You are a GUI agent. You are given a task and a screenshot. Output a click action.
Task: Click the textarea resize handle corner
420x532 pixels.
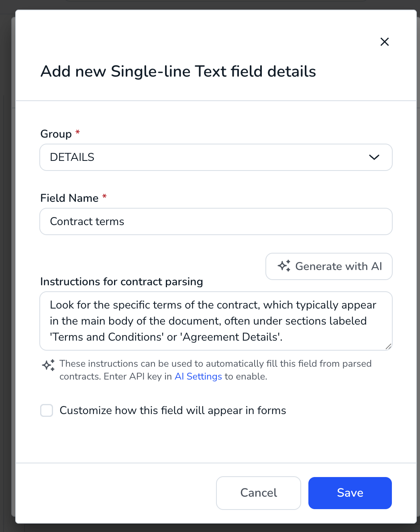[388, 346]
